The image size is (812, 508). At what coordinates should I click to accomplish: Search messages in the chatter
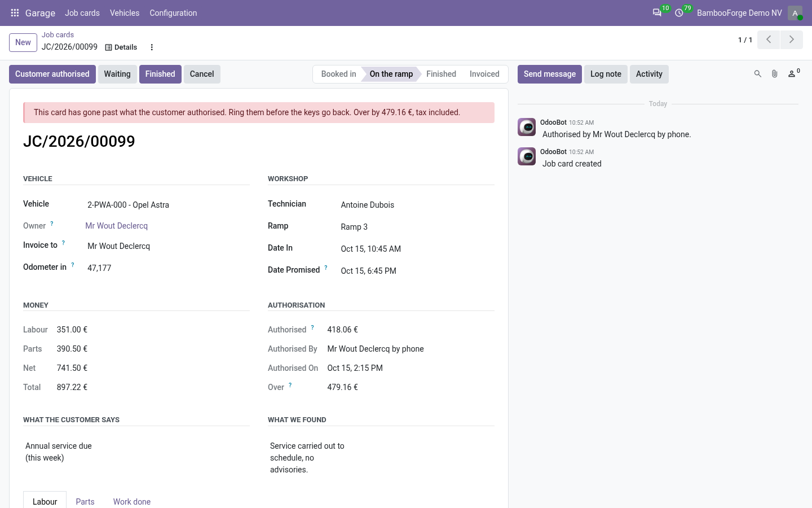click(758, 74)
